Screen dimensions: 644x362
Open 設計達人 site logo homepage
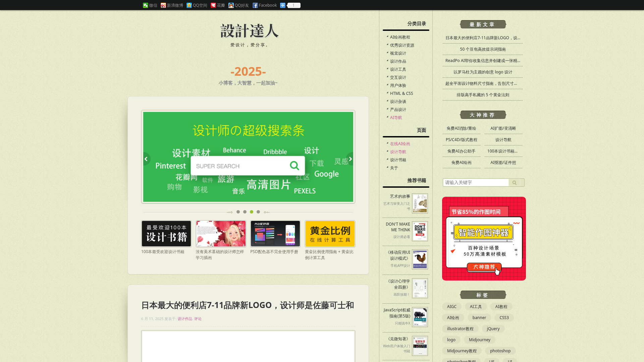click(x=249, y=31)
